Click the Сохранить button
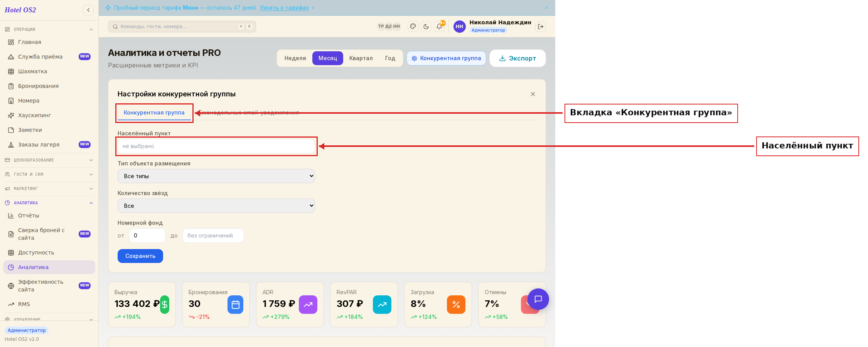The width and height of the screenshot is (868, 347). click(140, 256)
